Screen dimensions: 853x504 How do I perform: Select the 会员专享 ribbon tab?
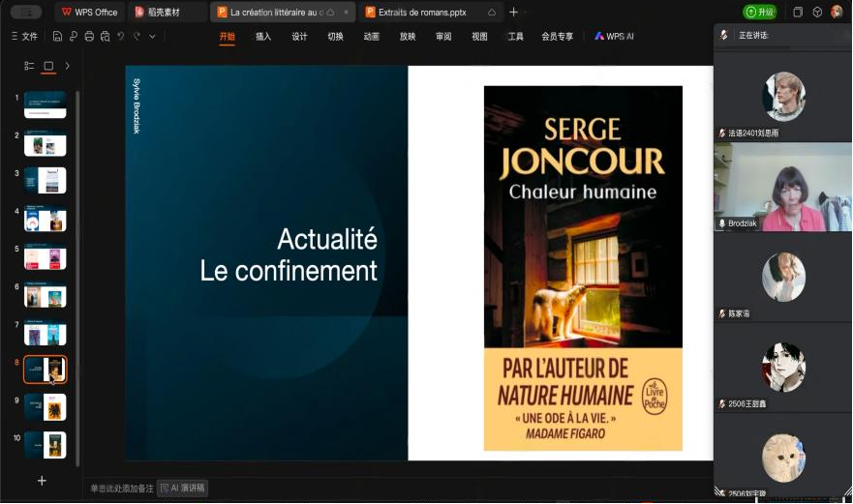click(x=557, y=37)
